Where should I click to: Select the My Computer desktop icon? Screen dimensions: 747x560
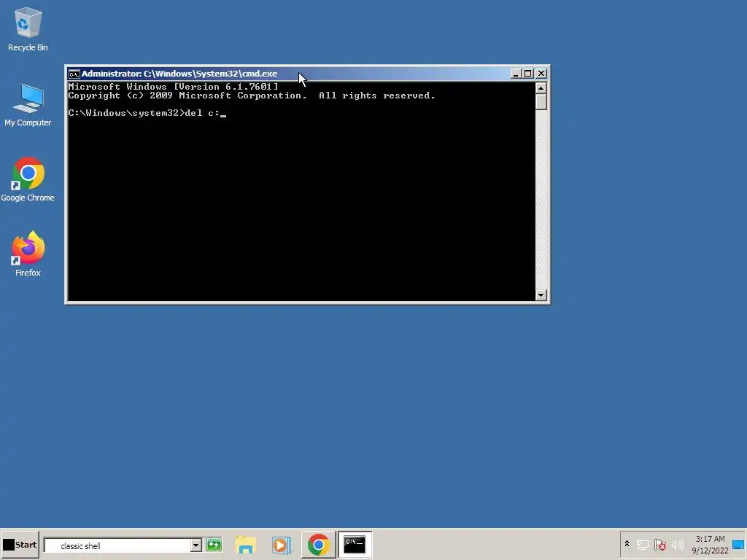click(28, 105)
